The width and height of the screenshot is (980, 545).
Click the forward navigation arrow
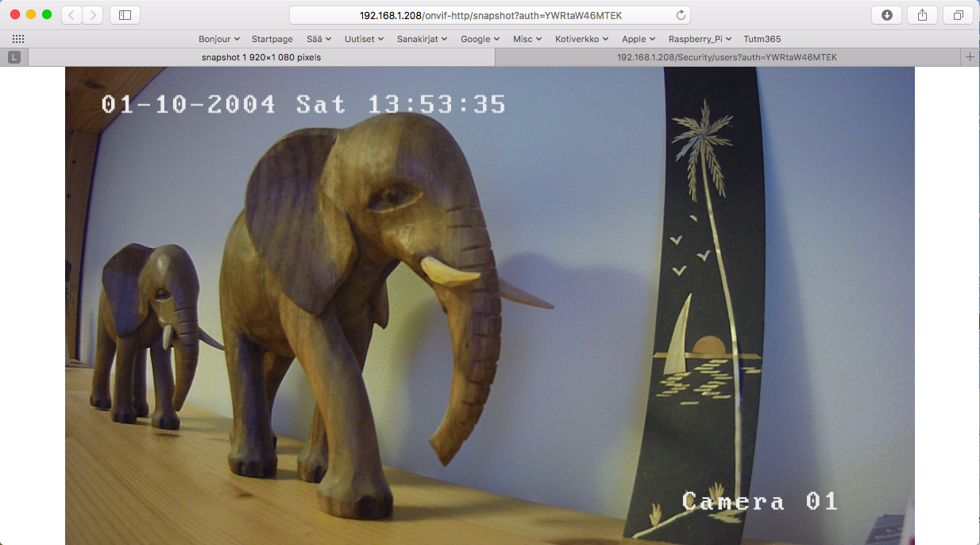[x=93, y=14]
